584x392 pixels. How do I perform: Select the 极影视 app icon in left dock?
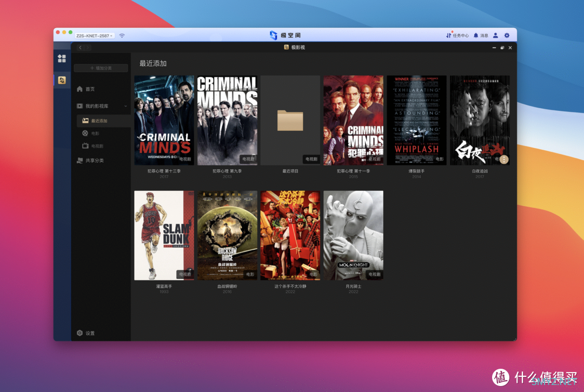62,80
